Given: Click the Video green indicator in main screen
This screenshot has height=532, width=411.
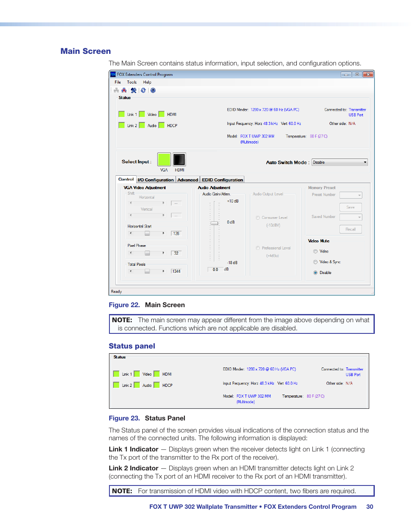Looking at the screenshot, I should [x=142, y=114].
